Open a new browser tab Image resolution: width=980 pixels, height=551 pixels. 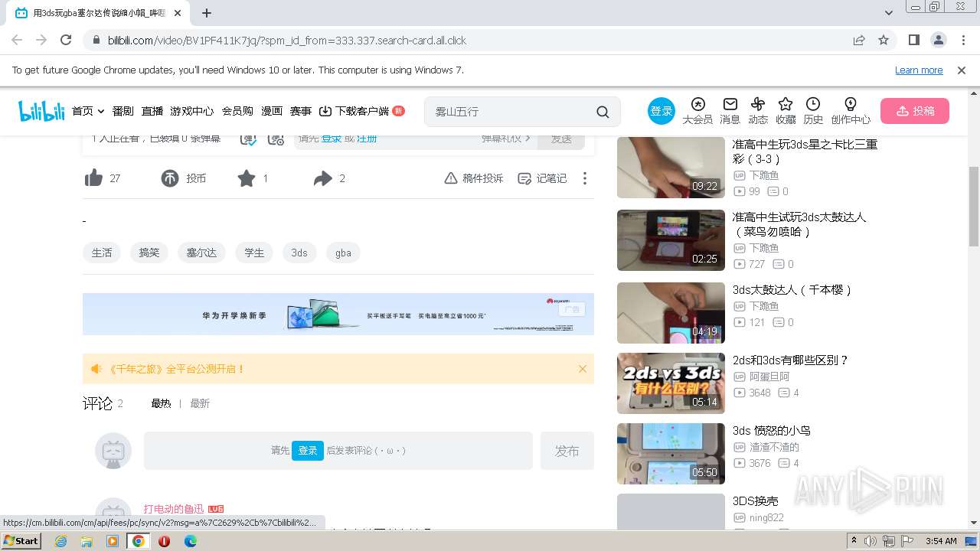coord(207,13)
